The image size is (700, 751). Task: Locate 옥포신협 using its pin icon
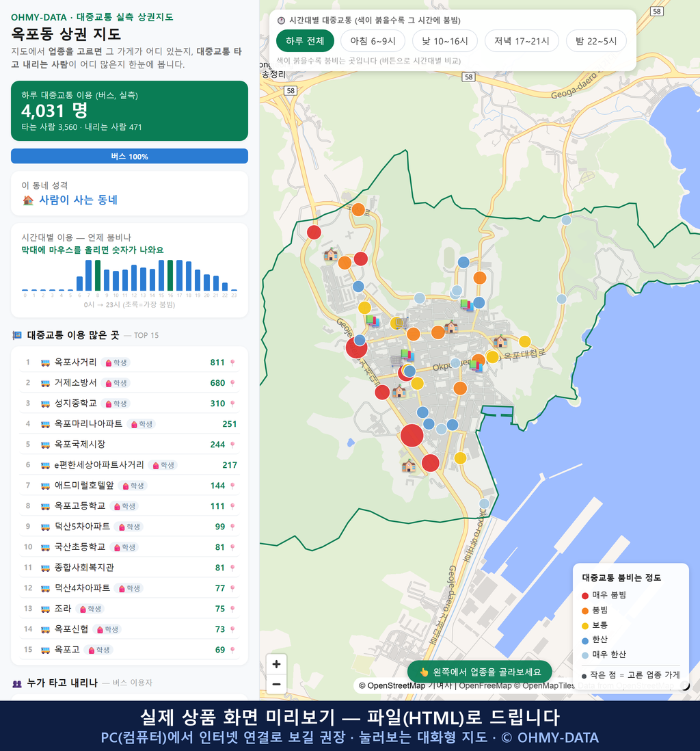[x=232, y=629]
